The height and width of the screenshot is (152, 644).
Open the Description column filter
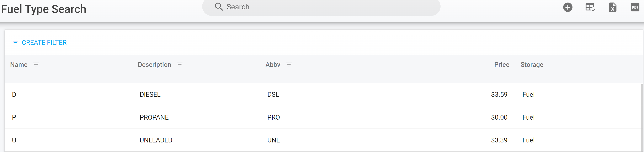180,65
